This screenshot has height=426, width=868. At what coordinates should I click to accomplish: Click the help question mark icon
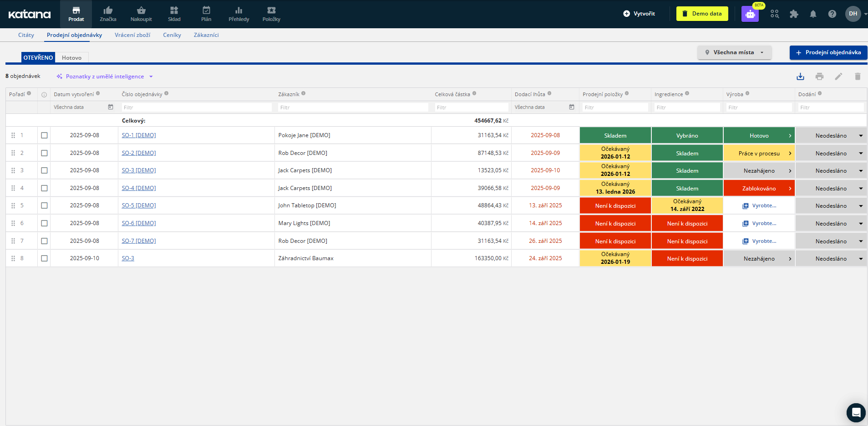[832, 14]
